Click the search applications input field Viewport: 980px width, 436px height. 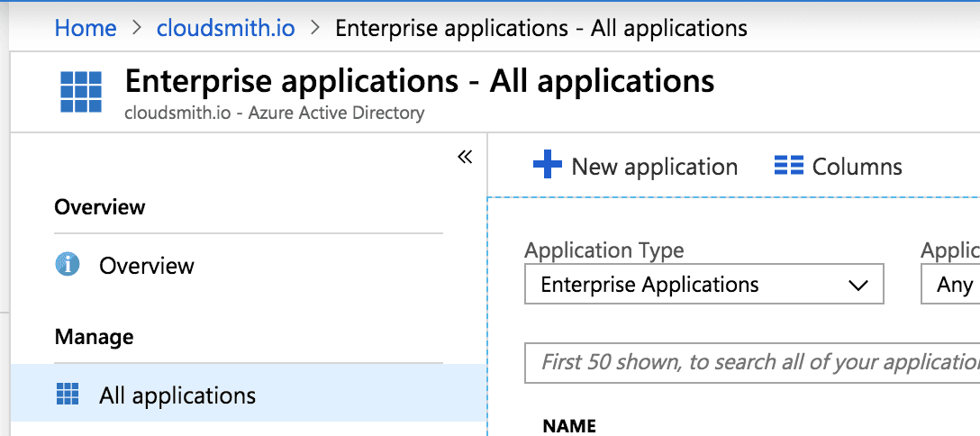point(752,362)
